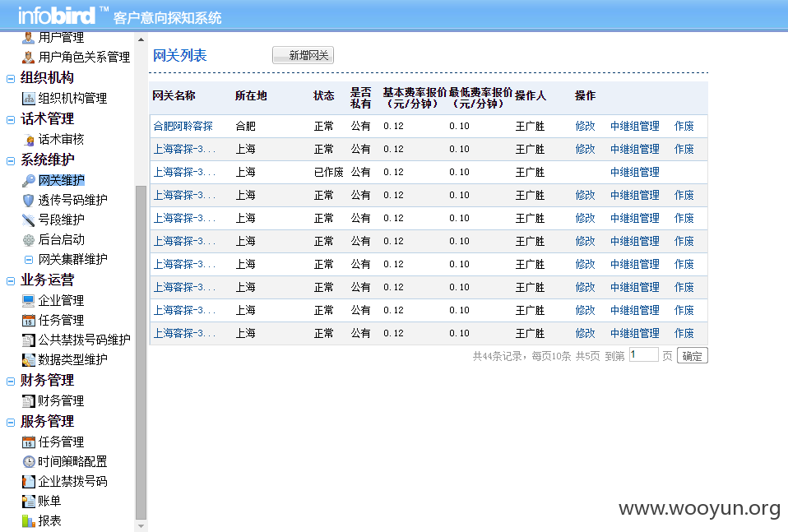Open 话术审核 menu item
788x532 pixels.
pos(61,140)
